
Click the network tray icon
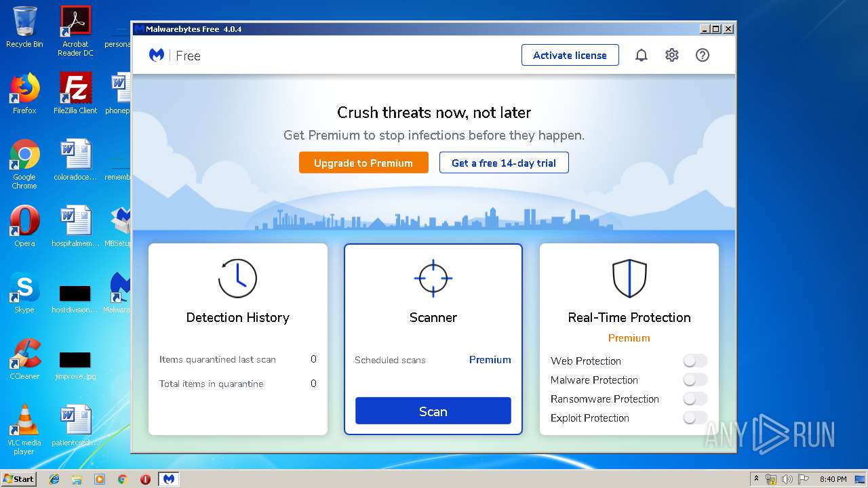click(772, 479)
